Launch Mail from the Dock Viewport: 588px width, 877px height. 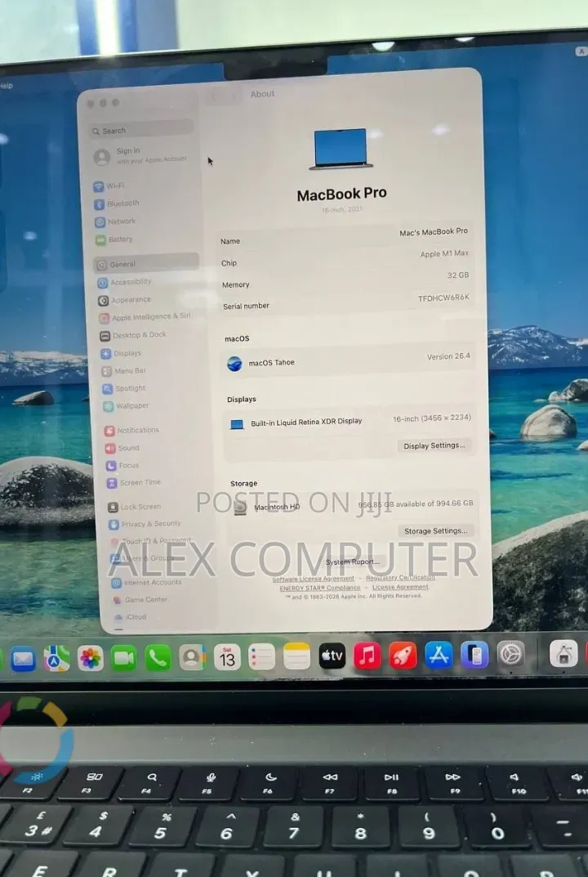click(x=23, y=659)
